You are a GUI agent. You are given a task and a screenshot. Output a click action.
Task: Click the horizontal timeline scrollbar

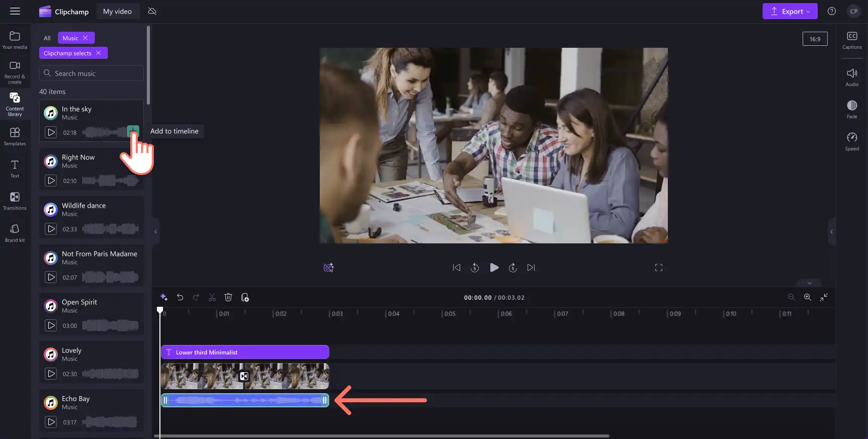(382, 436)
